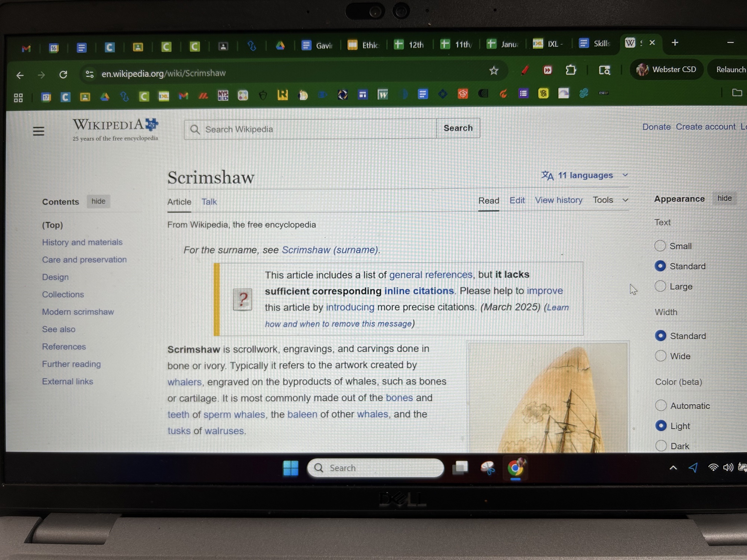Screen dimensions: 747x560
Task: Open the View history tab
Action: pyautogui.click(x=558, y=200)
